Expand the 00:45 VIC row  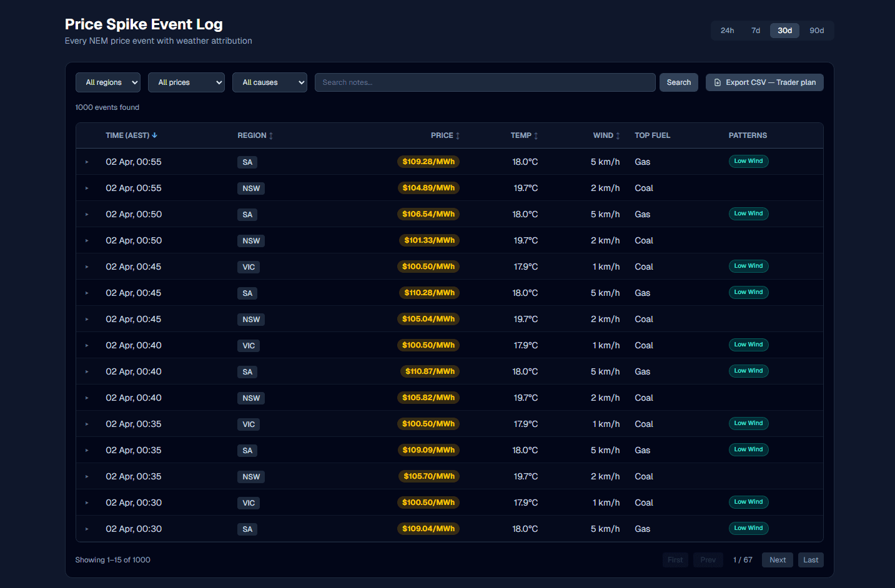(87, 267)
